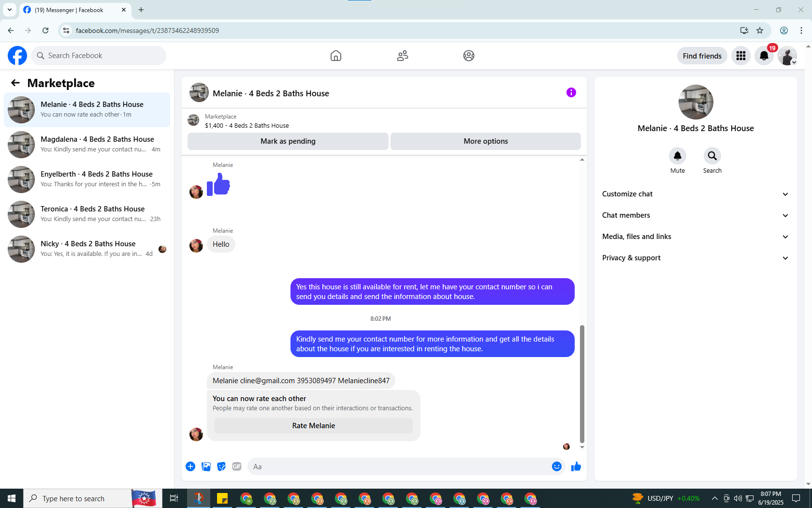This screenshot has width=812, height=508.
Task: Open the emoji picker in message box
Action: pyautogui.click(x=557, y=466)
